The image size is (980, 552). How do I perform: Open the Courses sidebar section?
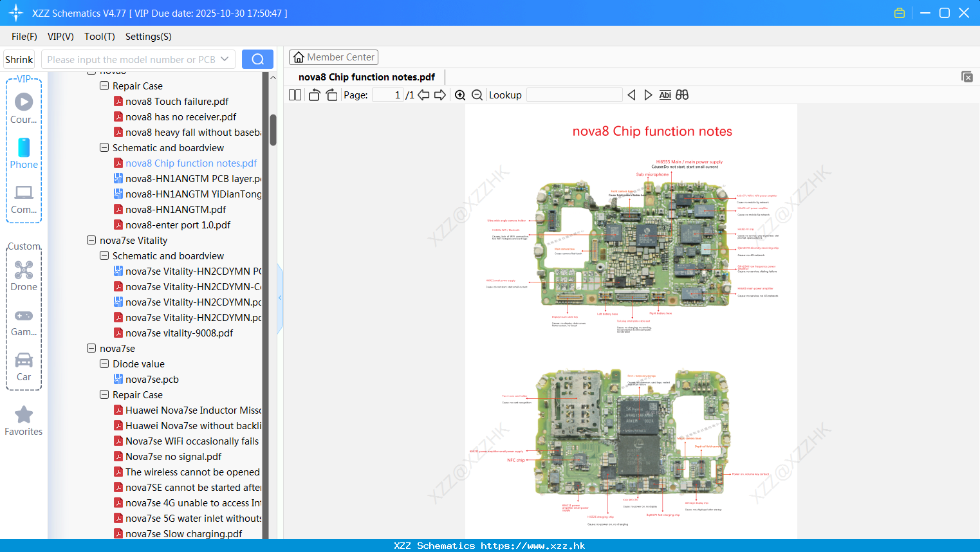(x=24, y=108)
